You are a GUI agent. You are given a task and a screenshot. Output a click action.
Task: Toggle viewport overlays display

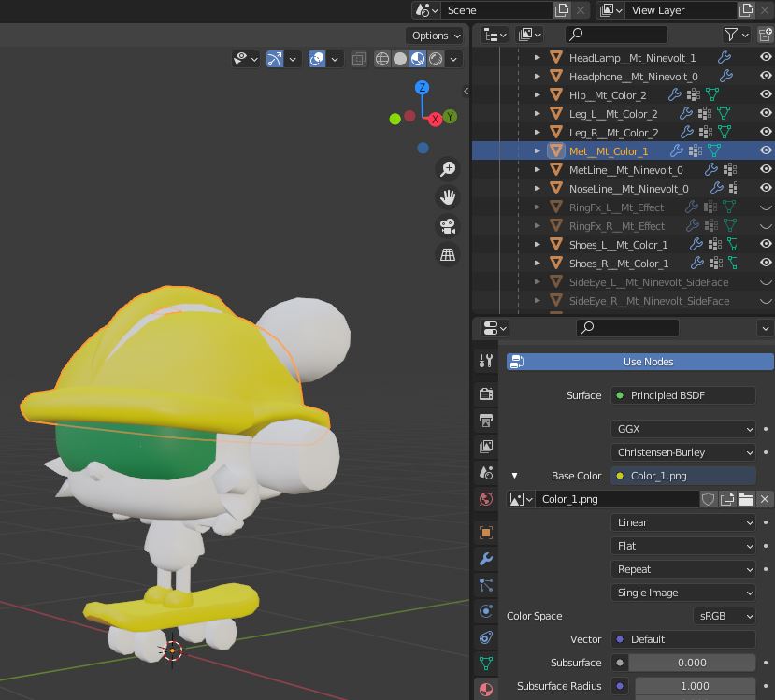pos(317,59)
